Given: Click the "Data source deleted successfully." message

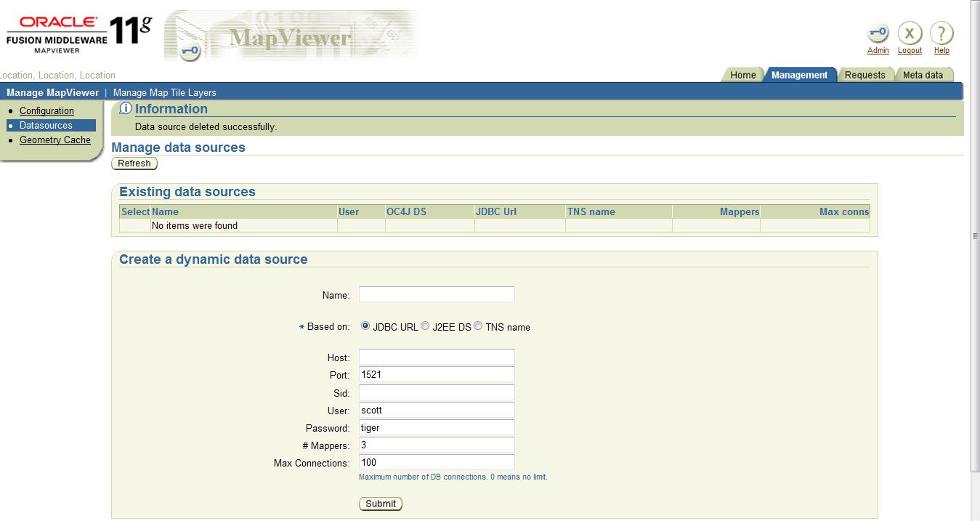Looking at the screenshot, I should (x=206, y=126).
